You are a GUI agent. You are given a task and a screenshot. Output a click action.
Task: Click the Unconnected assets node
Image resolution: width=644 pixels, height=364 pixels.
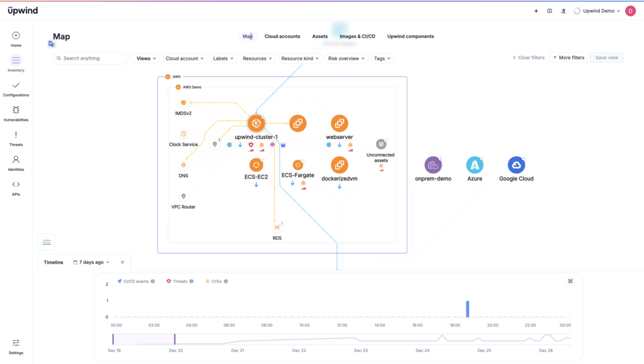coord(381,144)
